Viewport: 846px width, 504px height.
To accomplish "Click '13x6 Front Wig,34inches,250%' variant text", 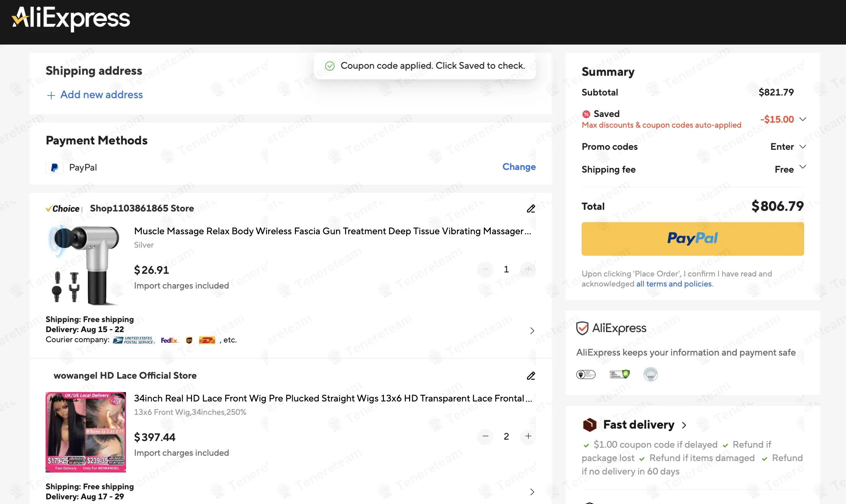I will (190, 412).
